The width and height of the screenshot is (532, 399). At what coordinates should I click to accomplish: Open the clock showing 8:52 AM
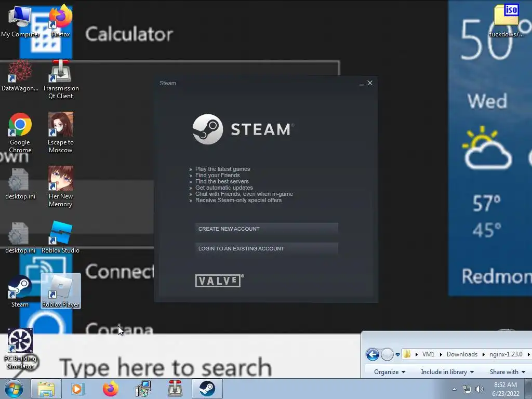[x=506, y=389]
